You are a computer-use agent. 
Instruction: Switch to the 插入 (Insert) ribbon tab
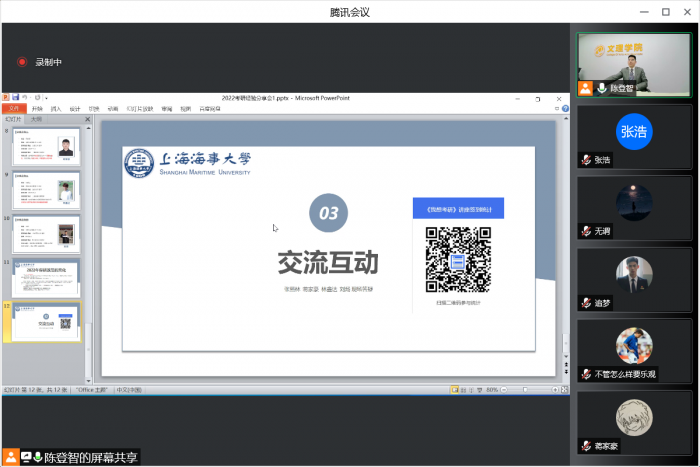tap(56, 109)
